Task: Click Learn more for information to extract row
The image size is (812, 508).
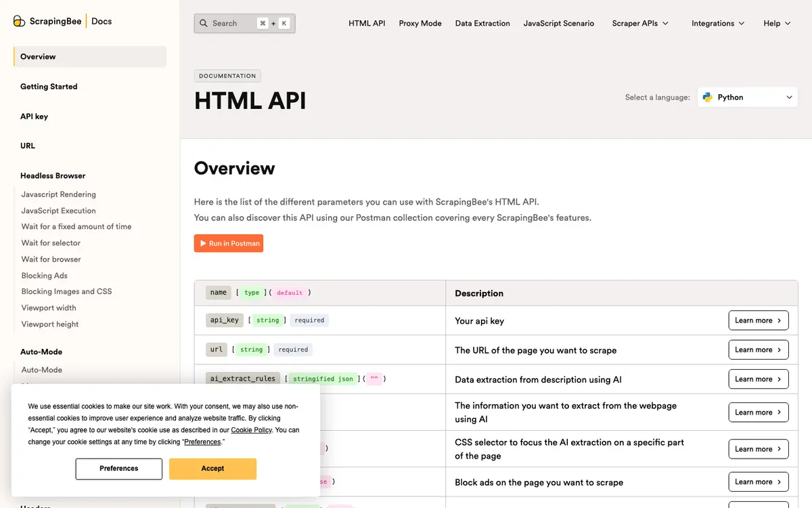Action: click(759, 412)
